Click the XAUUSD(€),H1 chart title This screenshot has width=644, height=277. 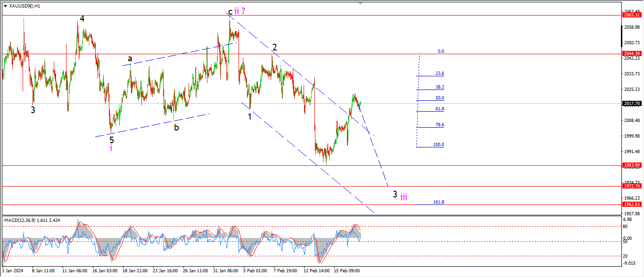click(x=25, y=6)
